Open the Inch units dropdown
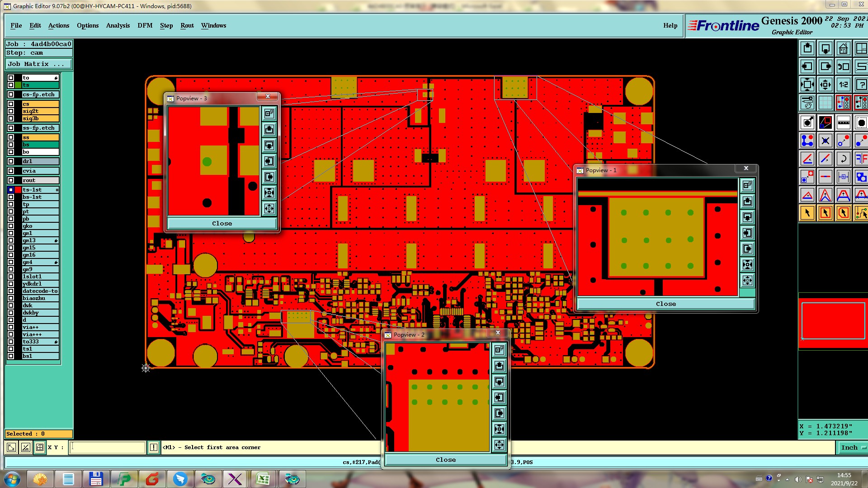868x488 pixels. pos(852,447)
